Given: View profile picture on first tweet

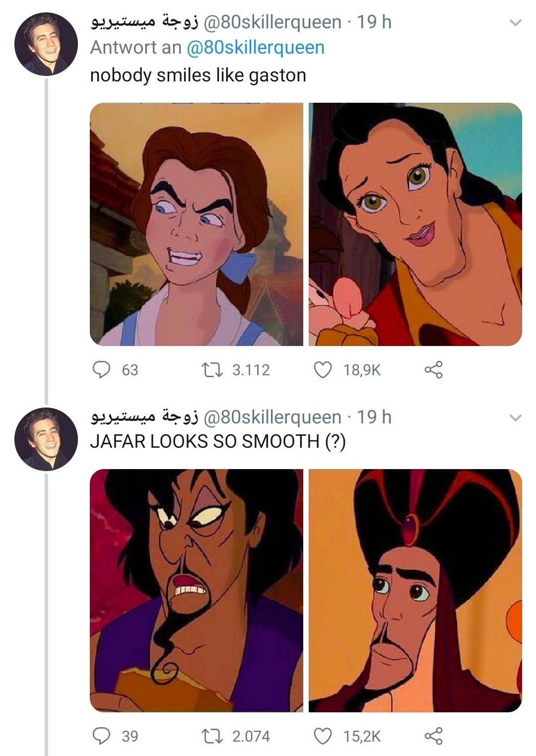Looking at the screenshot, I should click(46, 44).
